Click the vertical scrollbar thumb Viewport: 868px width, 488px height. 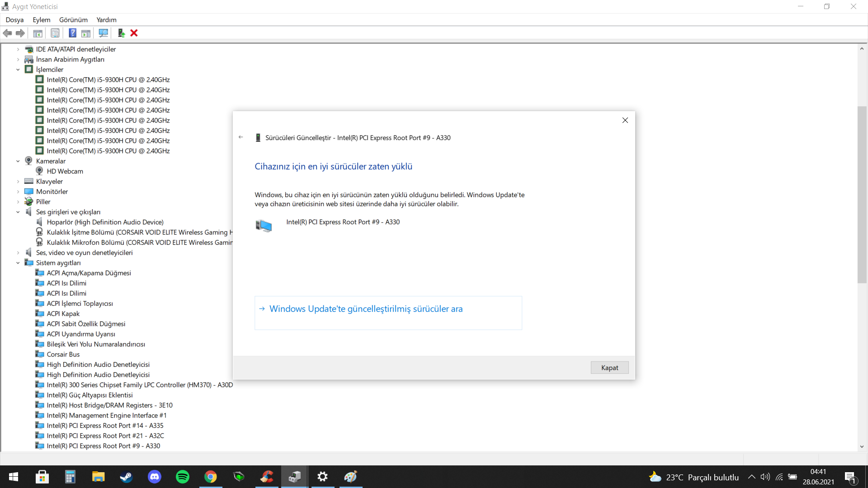coord(862,194)
